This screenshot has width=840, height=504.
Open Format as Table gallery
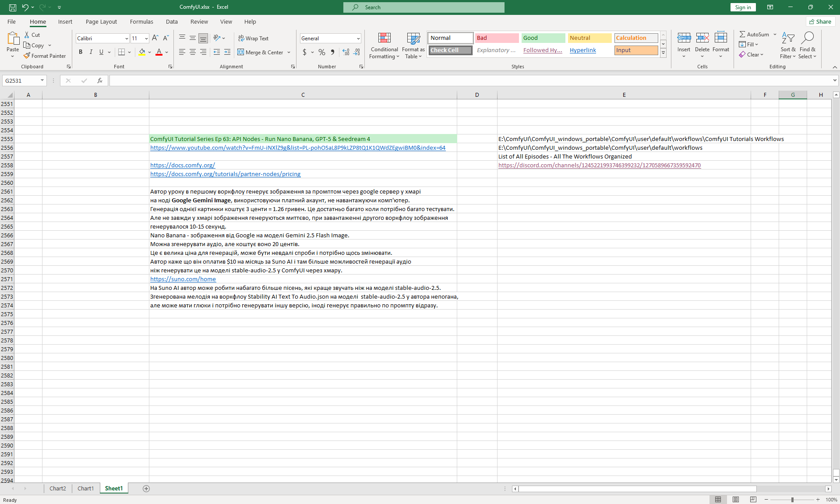tap(413, 46)
